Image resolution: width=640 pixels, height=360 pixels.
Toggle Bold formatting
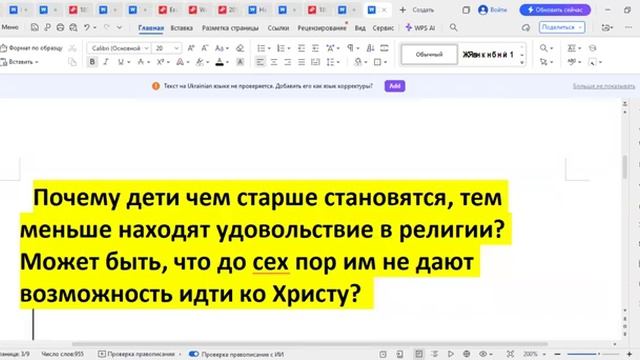click(92, 62)
